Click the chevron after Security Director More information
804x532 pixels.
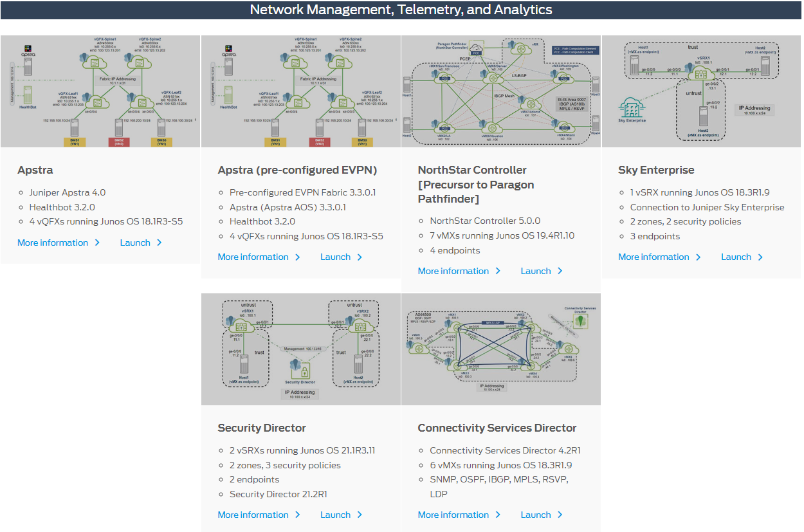(297, 515)
